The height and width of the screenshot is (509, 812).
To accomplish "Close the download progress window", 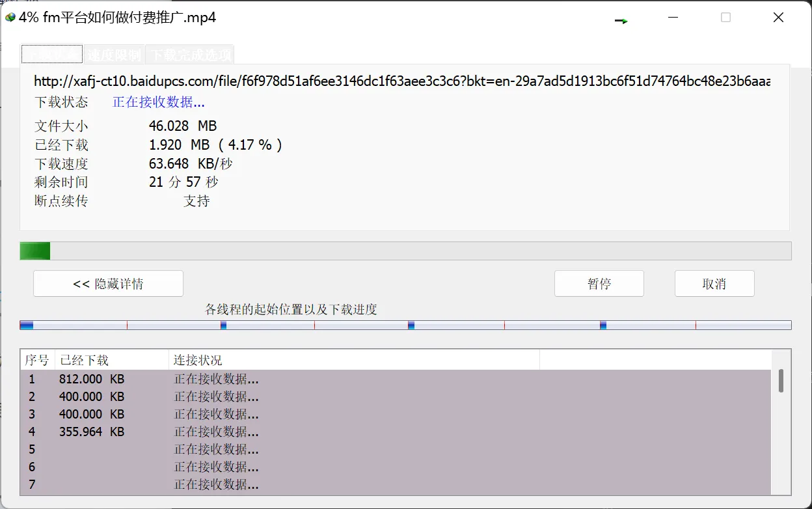I will (778, 18).
